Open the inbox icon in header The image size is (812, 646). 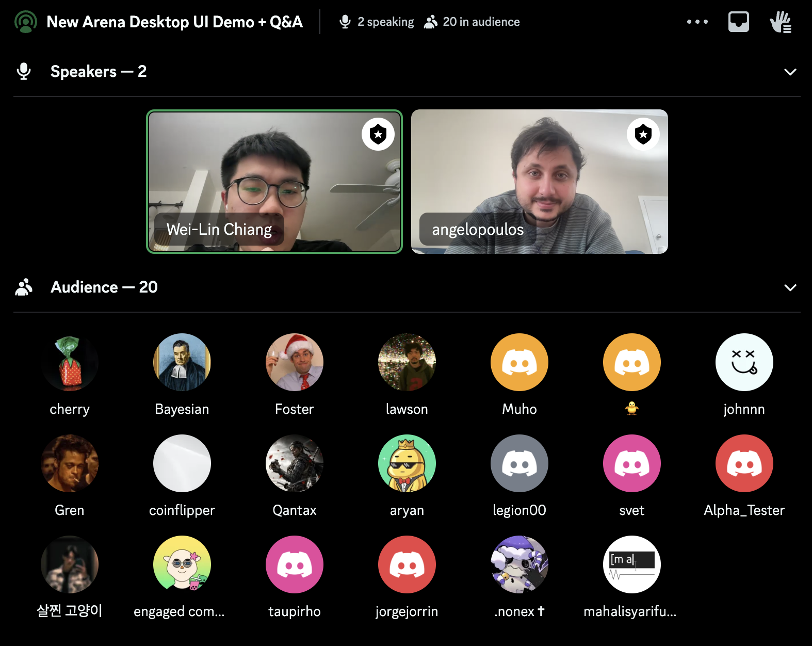point(738,22)
